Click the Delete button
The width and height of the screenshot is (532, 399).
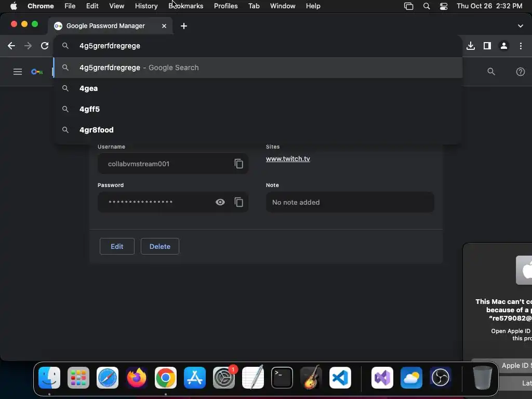160,246
